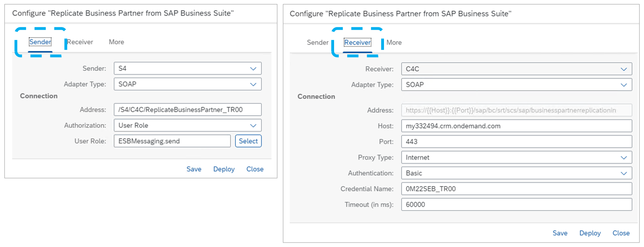Open the Authentication dropdown showing Basic
The width and height of the screenshot is (644, 247).
pos(516,173)
